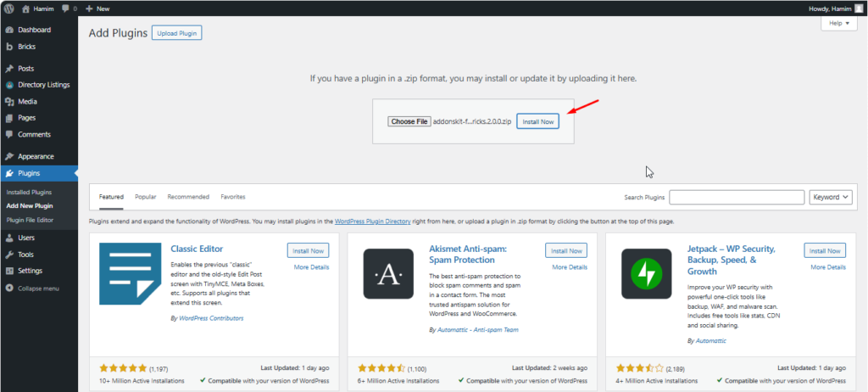Open the Help dropdown tab
This screenshot has height=392, width=868.
pos(838,23)
